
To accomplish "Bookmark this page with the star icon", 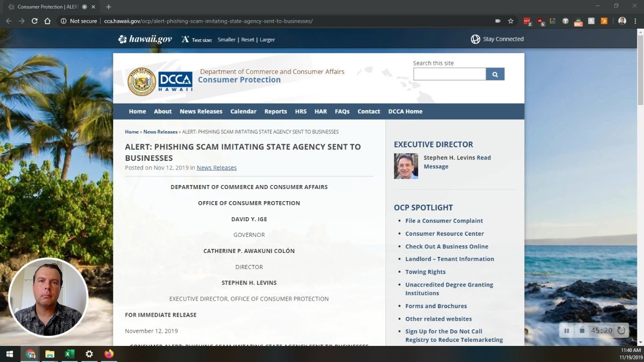I will (x=511, y=21).
